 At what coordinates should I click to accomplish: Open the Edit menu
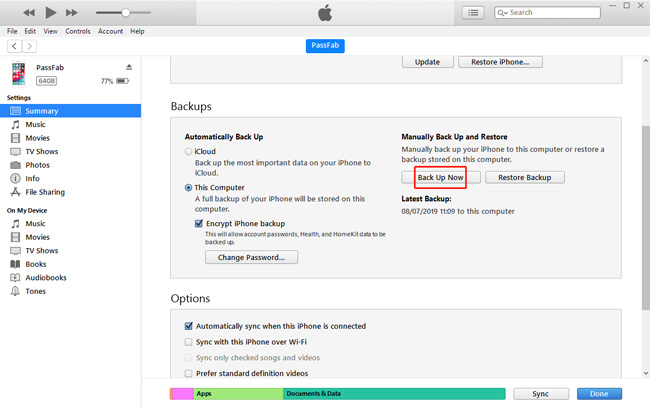[x=30, y=31]
